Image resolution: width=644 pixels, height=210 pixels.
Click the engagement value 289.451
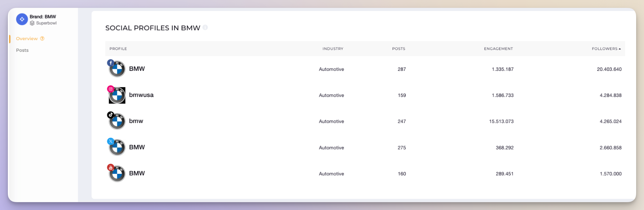[504, 174]
